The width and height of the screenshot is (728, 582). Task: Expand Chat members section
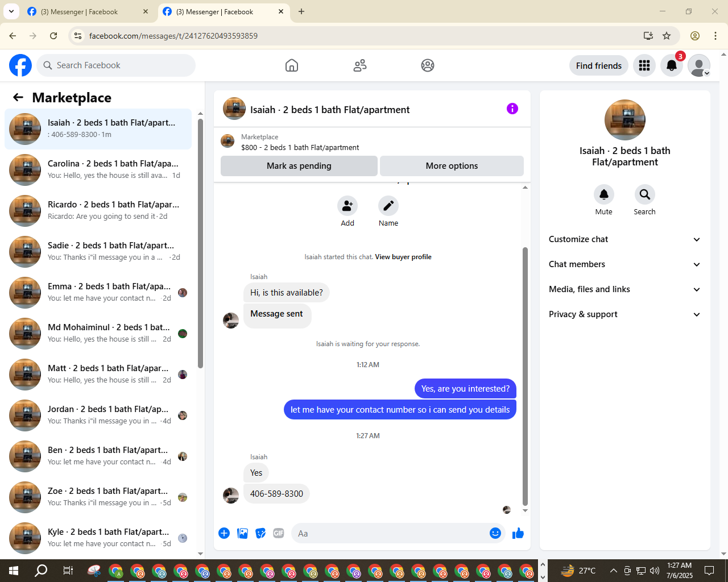tap(624, 264)
